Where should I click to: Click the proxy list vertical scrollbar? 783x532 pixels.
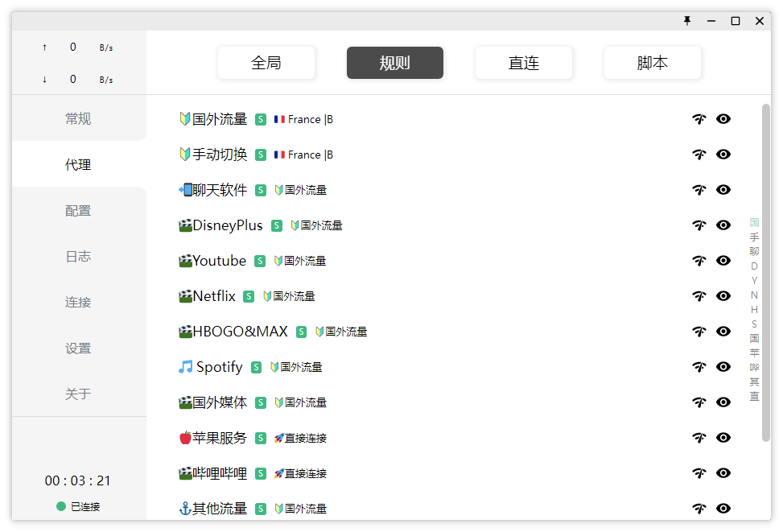coord(766,273)
